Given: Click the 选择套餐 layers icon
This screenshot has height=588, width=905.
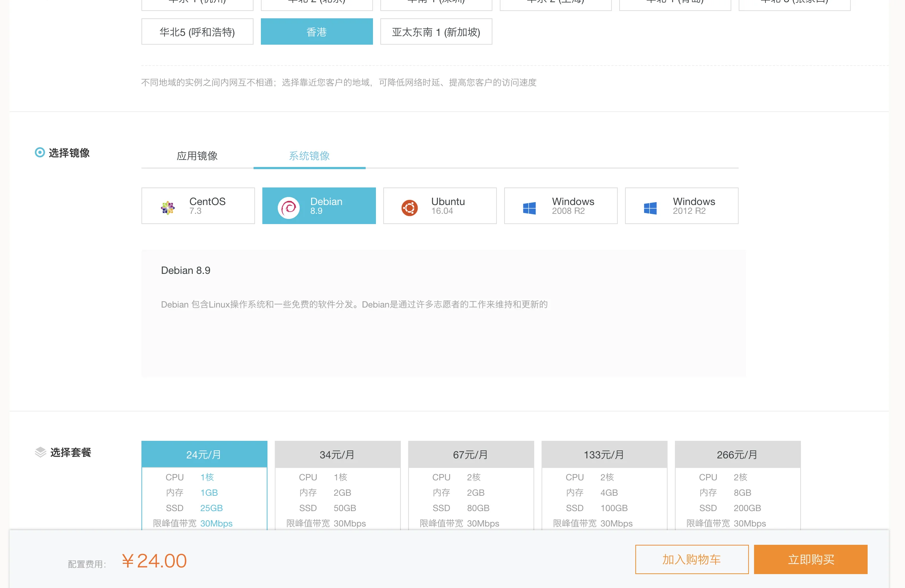Looking at the screenshot, I should coord(40,452).
